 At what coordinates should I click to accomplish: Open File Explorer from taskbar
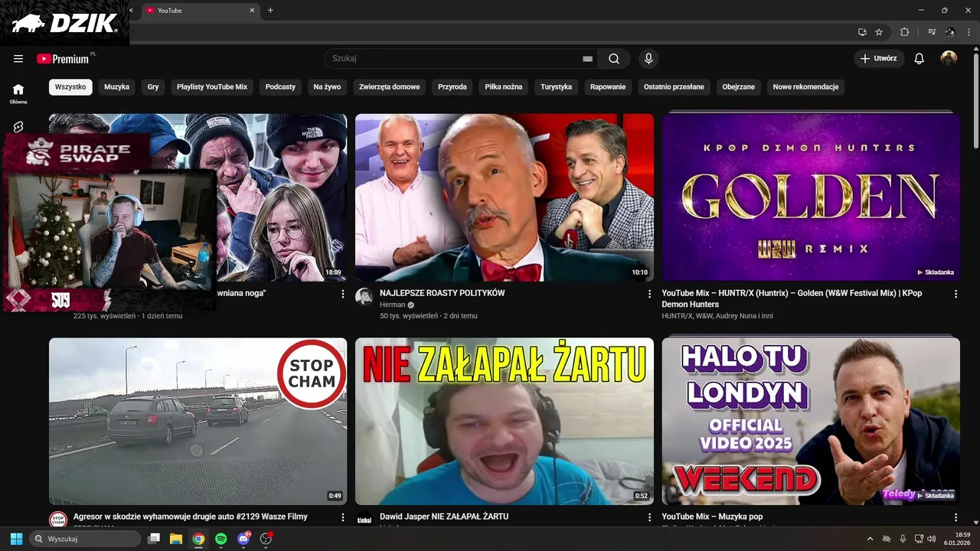(176, 539)
